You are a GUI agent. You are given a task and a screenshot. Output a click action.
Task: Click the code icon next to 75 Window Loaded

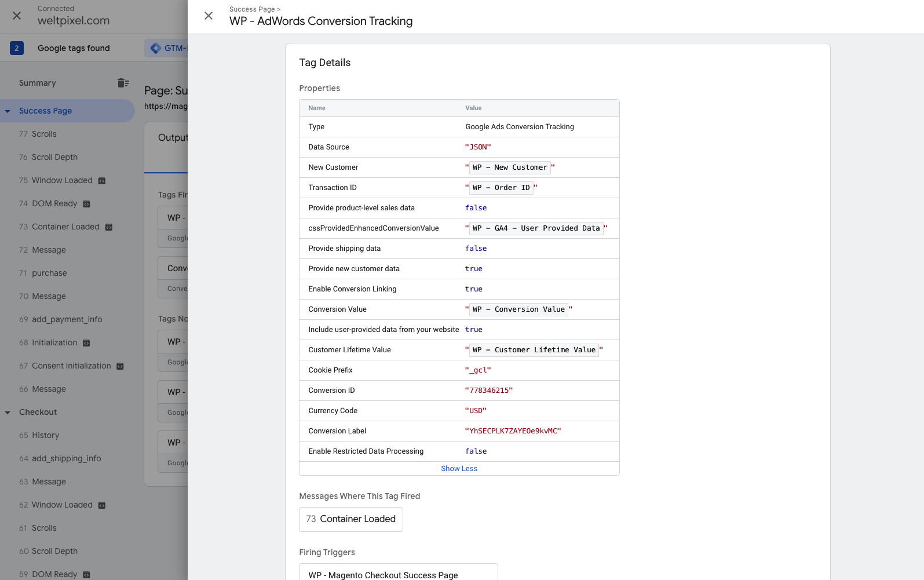102,181
